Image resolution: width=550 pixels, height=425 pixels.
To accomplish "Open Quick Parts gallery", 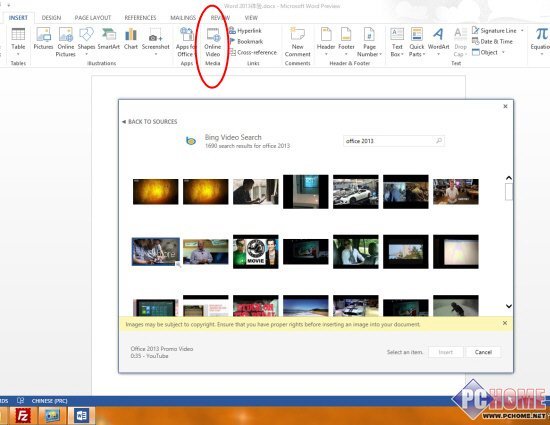I will click(x=417, y=42).
